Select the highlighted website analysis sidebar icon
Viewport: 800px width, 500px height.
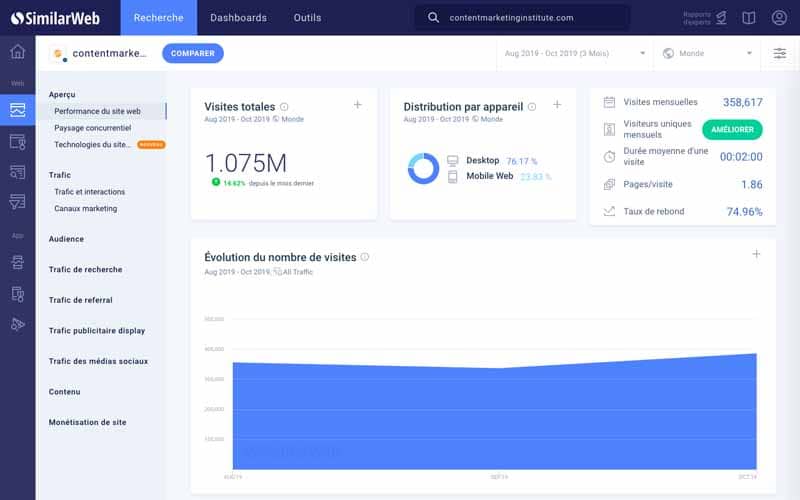[x=18, y=110]
